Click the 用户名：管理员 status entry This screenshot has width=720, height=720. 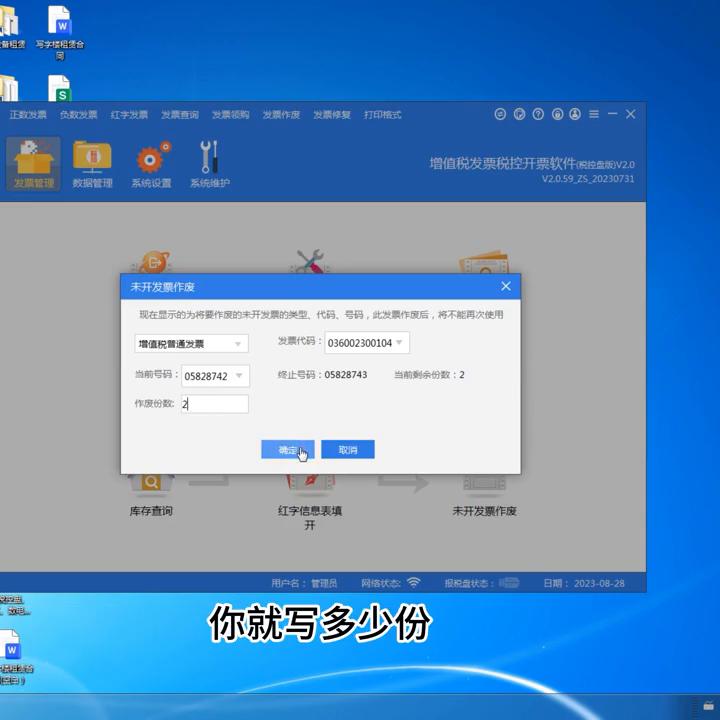coord(304,583)
